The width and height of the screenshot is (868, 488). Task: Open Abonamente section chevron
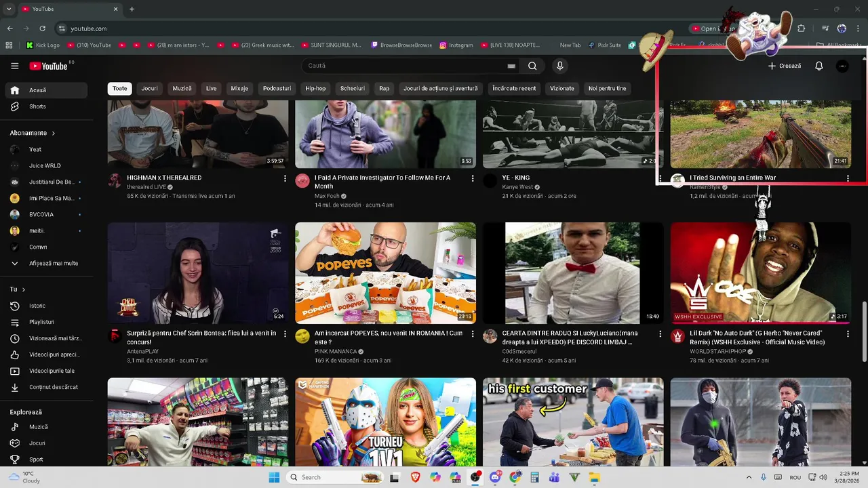54,134
